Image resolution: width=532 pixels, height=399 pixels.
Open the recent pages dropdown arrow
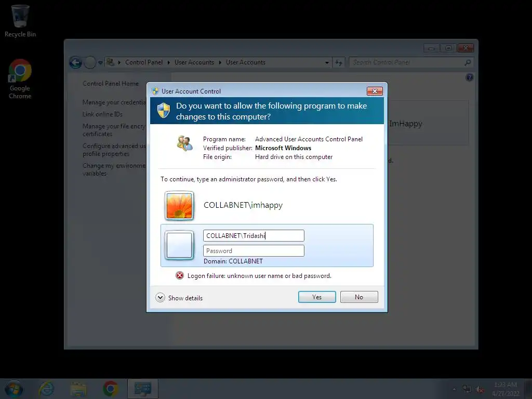tap(100, 63)
